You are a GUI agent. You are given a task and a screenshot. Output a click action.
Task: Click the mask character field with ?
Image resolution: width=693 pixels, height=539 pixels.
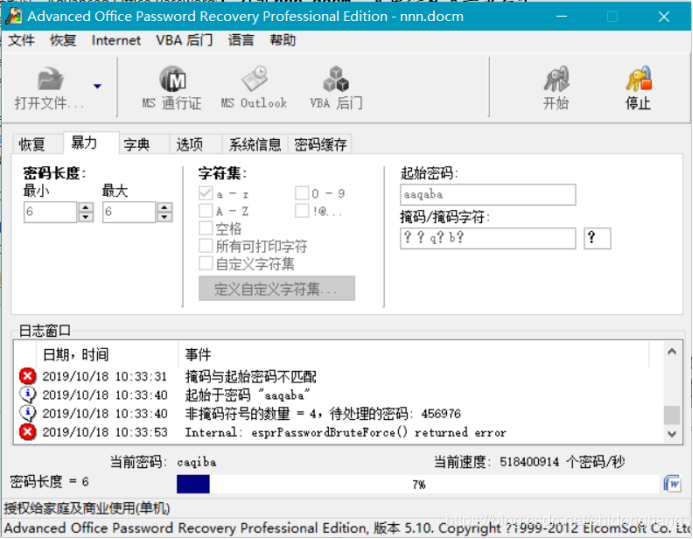(597, 238)
